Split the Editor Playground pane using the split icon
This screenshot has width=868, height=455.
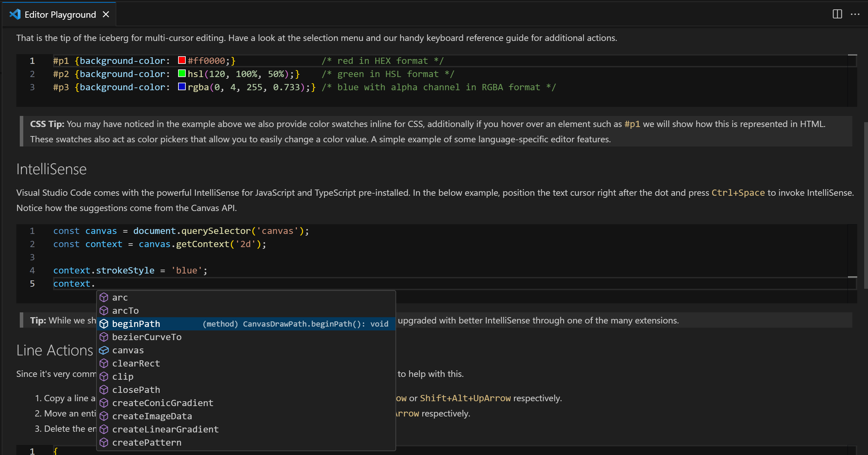(x=837, y=14)
